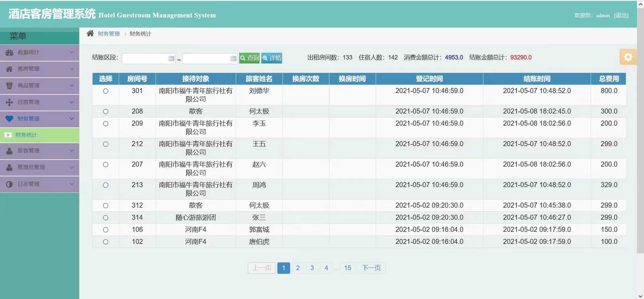Click the 郭富城 guest name cell
The width and height of the screenshot is (644, 299).
coord(259,230)
